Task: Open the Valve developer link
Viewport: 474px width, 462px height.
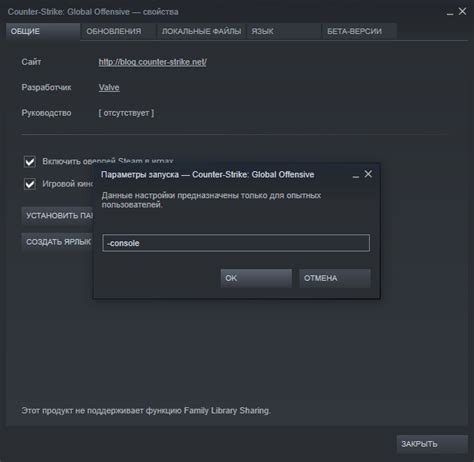Action: click(x=109, y=87)
